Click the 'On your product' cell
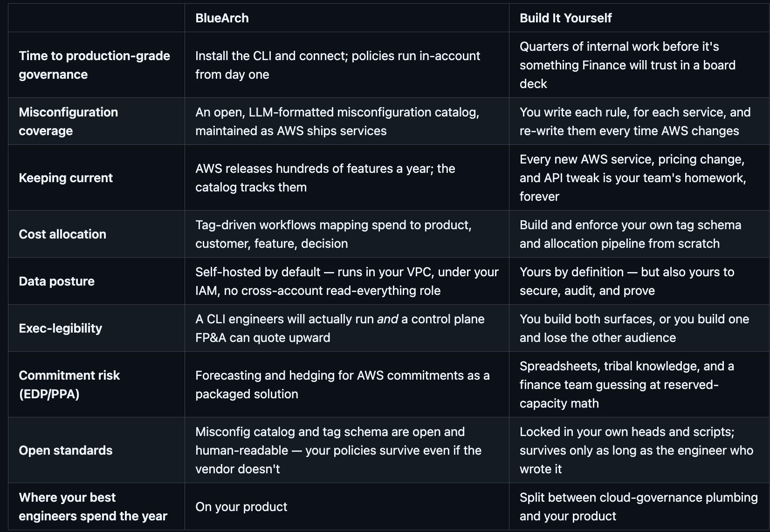770x532 pixels. pos(241,506)
